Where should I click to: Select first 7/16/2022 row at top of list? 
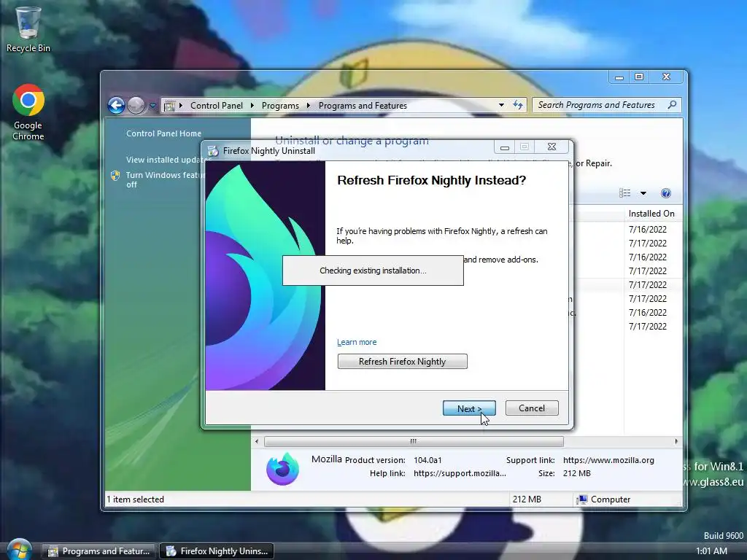click(648, 230)
